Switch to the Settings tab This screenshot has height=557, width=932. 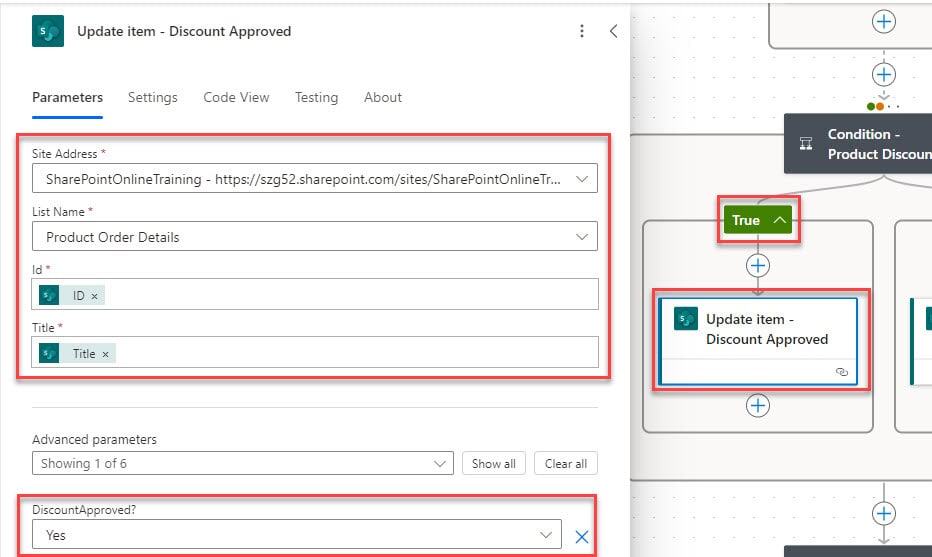click(x=153, y=97)
